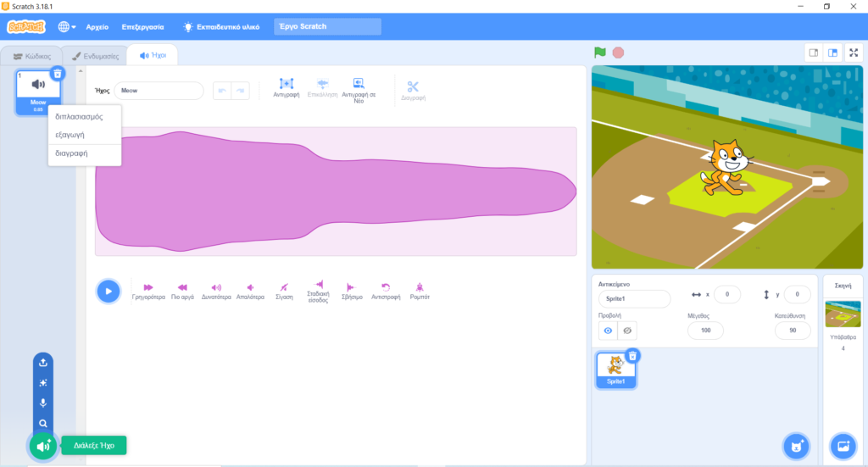Open the language globe dropdown
868x467 pixels.
pos(67,26)
